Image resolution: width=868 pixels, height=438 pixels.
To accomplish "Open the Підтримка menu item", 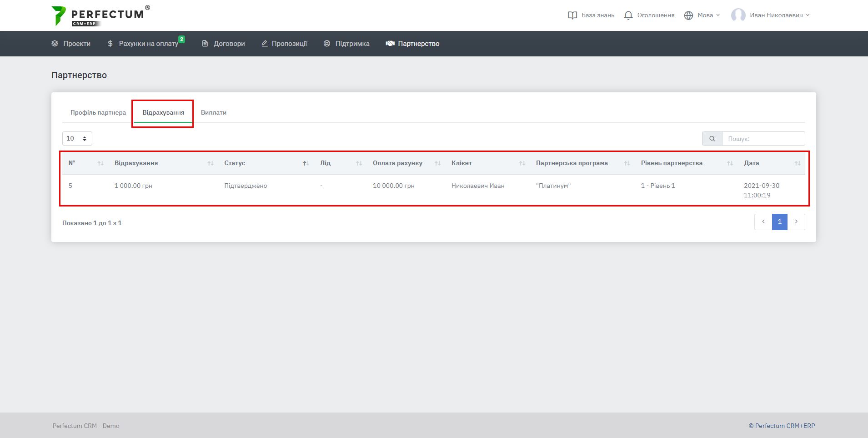I will click(351, 44).
